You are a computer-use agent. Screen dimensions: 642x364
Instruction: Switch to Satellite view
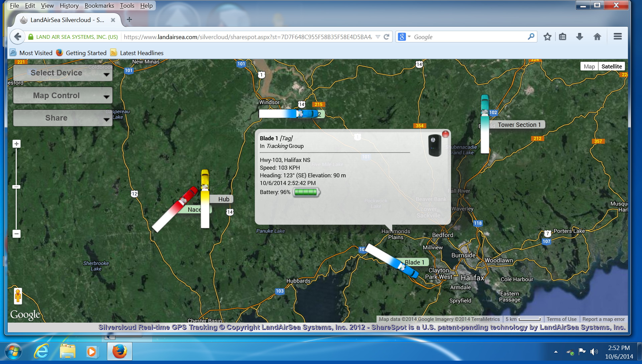(x=612, y=66)
